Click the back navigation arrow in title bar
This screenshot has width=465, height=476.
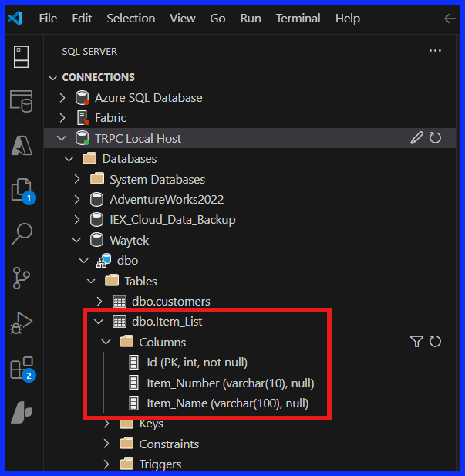tap(450, 19)
